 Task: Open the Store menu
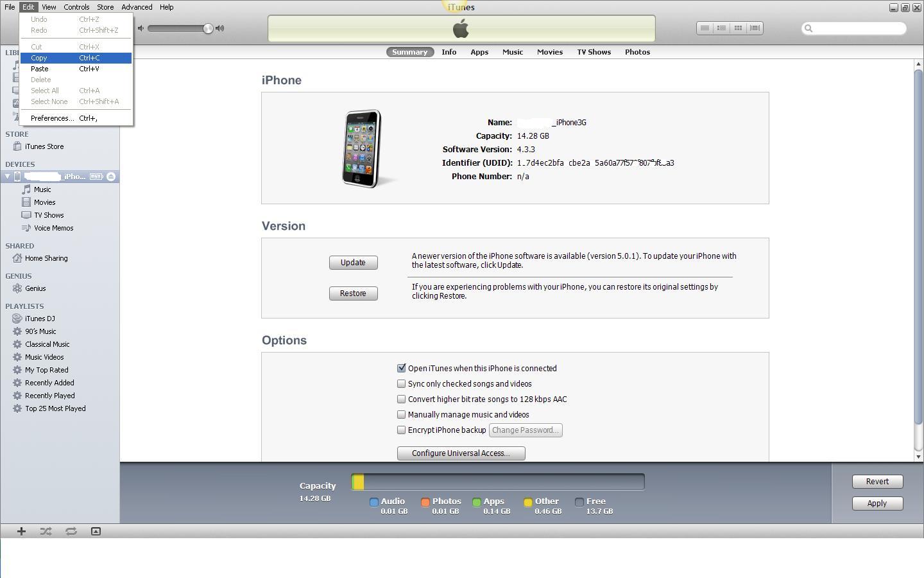105,7
